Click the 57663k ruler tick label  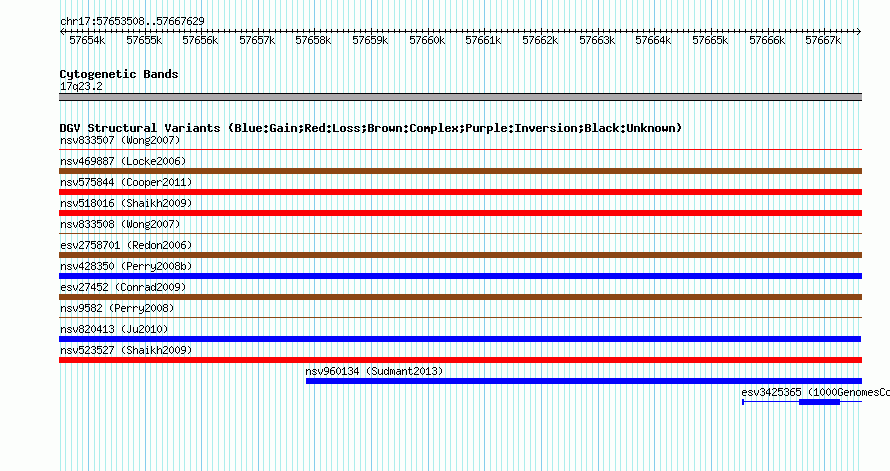coord(597,40)
